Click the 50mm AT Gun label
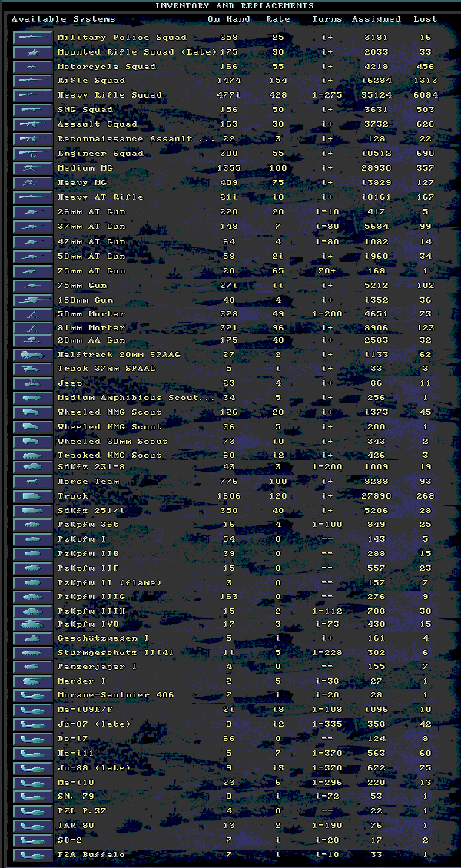461x868 pixels. click(x=91, y=256)
